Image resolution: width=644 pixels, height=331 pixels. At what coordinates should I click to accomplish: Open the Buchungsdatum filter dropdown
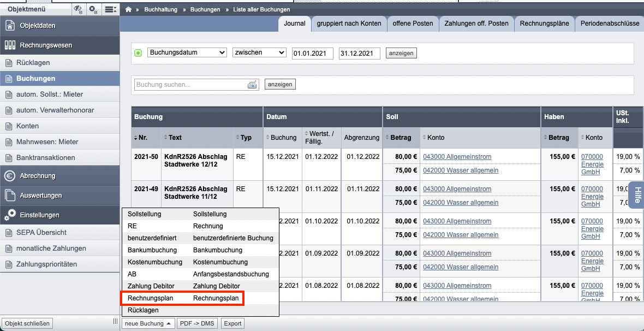point(187,52)
